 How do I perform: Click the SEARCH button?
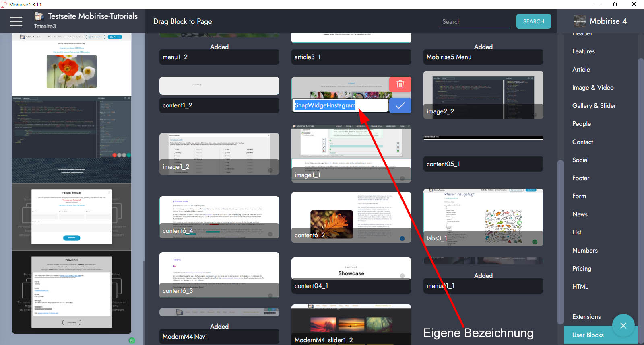click(534, 21)
